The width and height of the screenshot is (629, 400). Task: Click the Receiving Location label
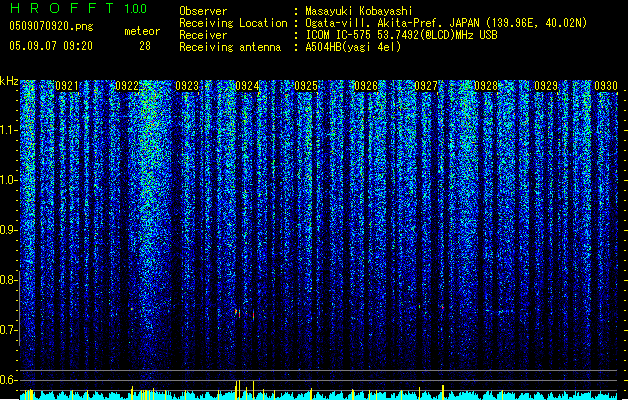click(x=233, y=23)
